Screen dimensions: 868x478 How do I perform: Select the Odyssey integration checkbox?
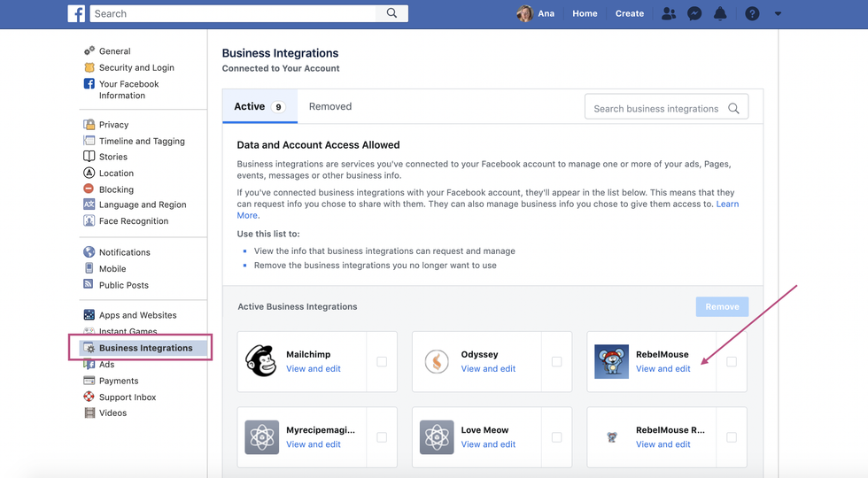[556, 361]
